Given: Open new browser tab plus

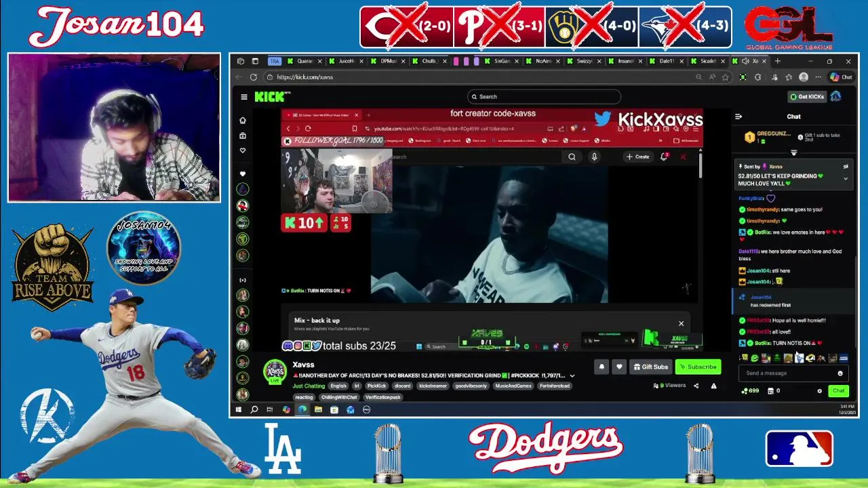Looking at the screenshot, I should pos(778,61).
